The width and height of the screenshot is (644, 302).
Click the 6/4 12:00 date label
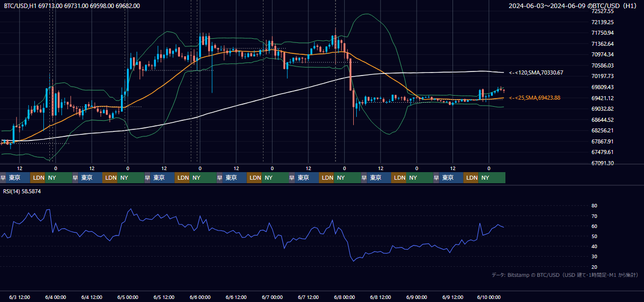point(92,297)
